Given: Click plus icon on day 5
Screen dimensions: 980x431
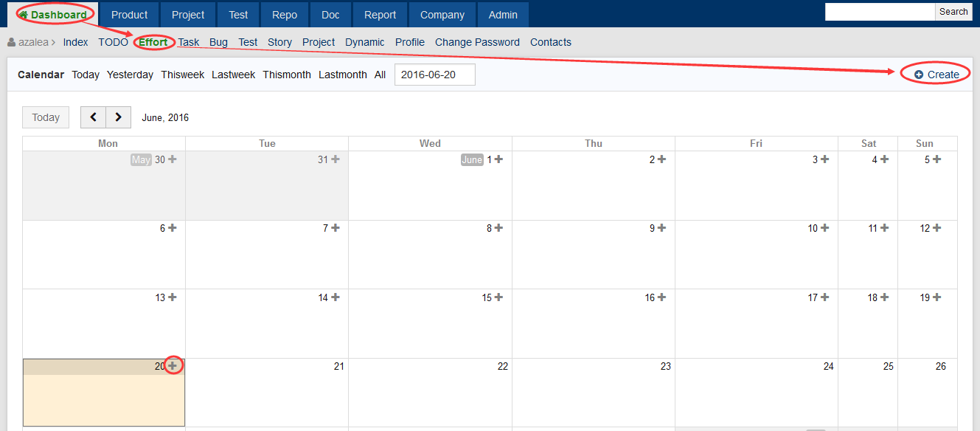Looking at the screenshot, I should [936, 159].
